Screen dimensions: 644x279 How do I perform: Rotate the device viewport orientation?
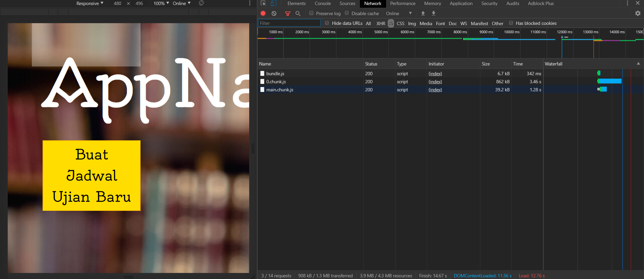pos(201,3)
